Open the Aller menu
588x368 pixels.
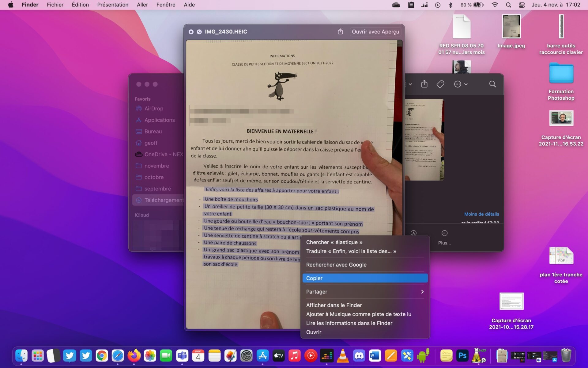142,5
